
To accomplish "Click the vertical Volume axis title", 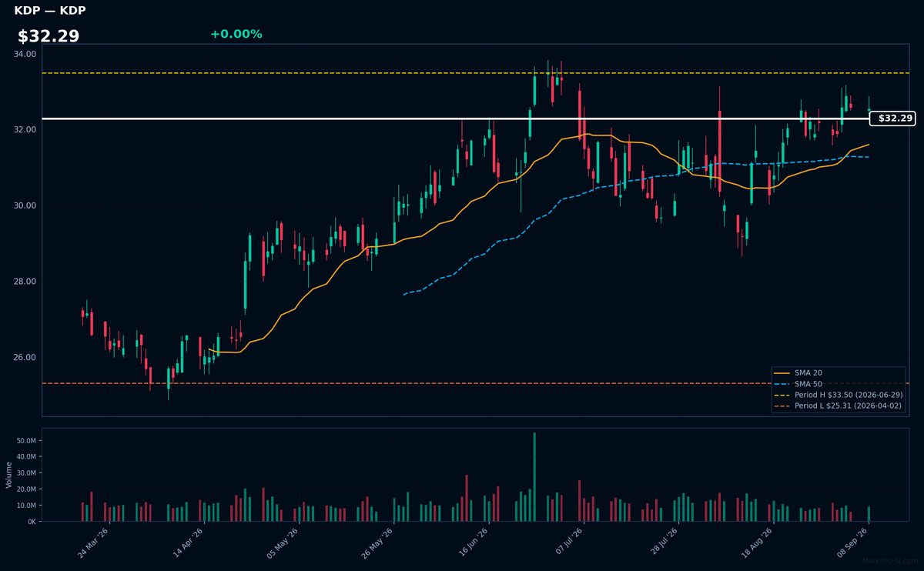I will coord(9,475).
